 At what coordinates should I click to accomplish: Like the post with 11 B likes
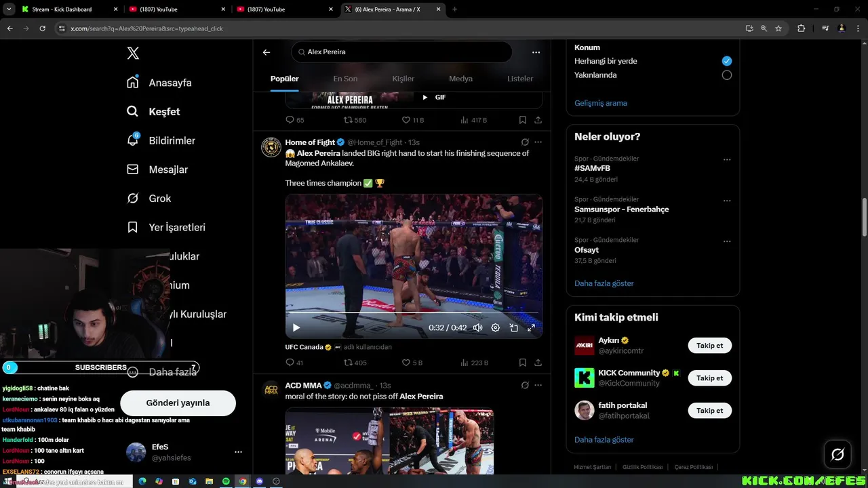[413, 120]
